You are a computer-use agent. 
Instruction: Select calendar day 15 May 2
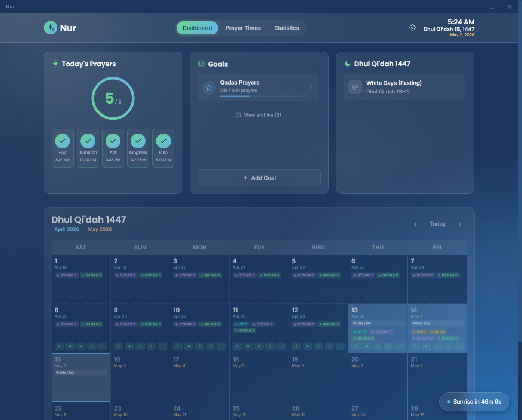coord(81,377)
